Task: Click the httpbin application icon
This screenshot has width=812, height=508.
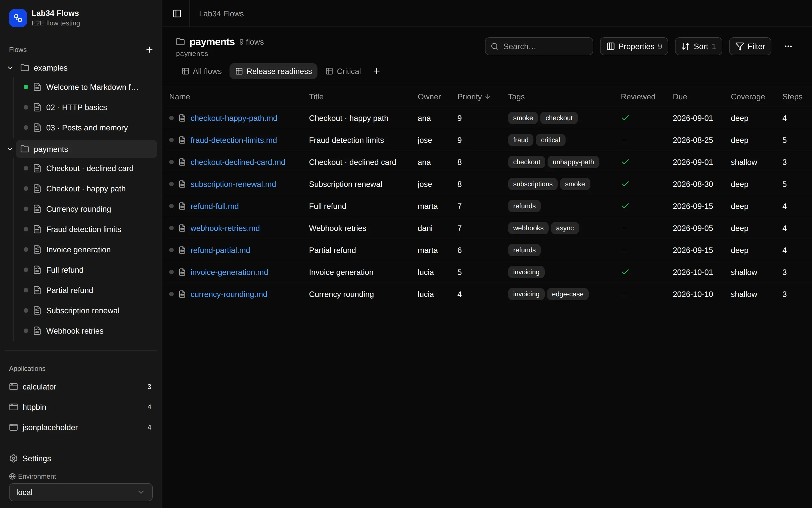Action: pos(14,407)
